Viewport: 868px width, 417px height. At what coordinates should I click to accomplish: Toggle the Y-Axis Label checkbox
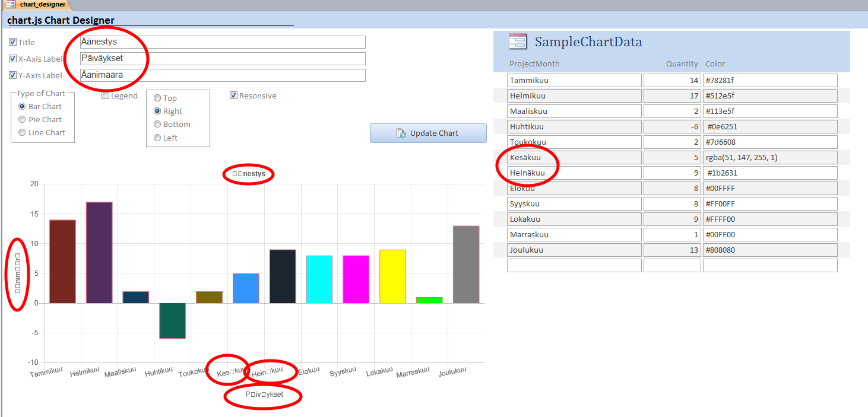12,75
